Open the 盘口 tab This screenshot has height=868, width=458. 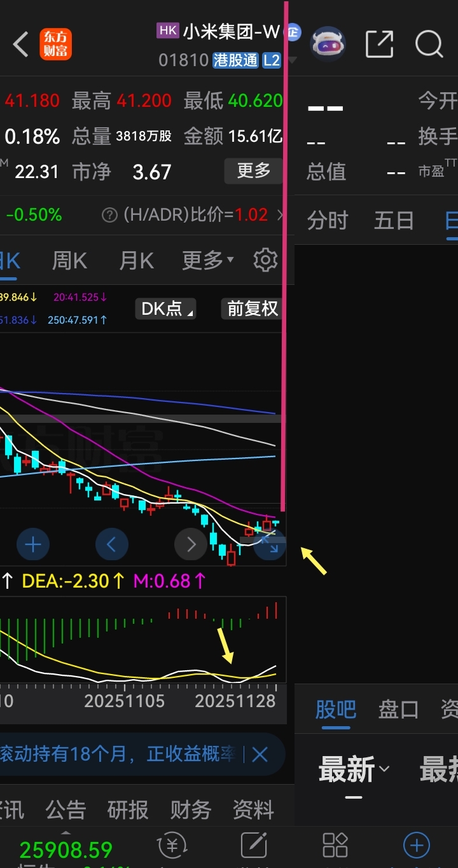pyautogui.click(x=398, y=709)
